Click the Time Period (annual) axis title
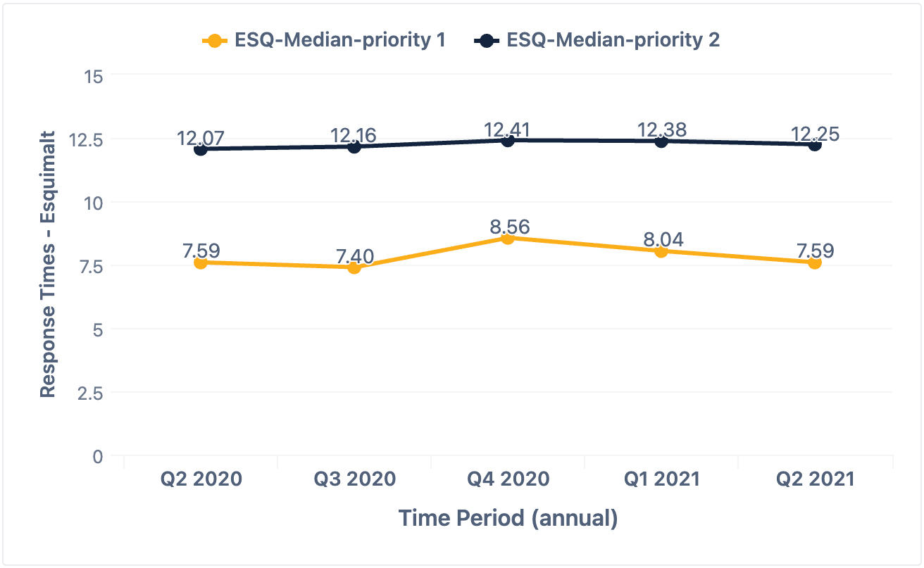The height and width of the screenshot is (568, 924). [x=508, y=518]
